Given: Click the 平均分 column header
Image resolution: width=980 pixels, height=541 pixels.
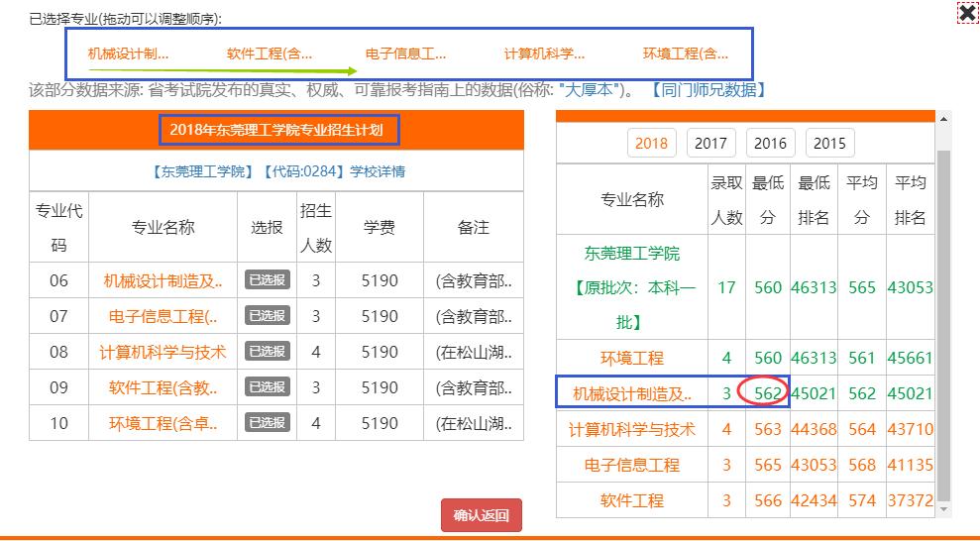Looking at the screenshot, I should click(862, 200).
